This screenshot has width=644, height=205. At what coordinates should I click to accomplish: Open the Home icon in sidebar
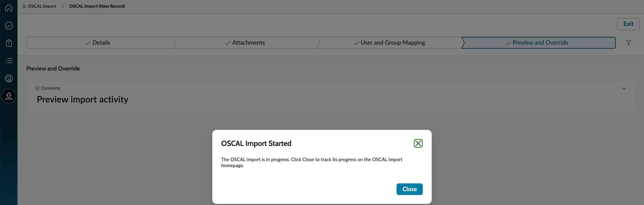tap(9, 8)
